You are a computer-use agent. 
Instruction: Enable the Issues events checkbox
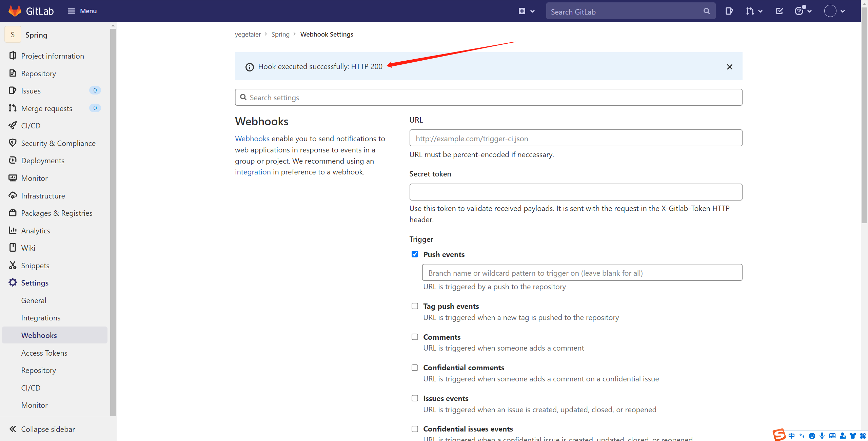click(x=415, y=398)
